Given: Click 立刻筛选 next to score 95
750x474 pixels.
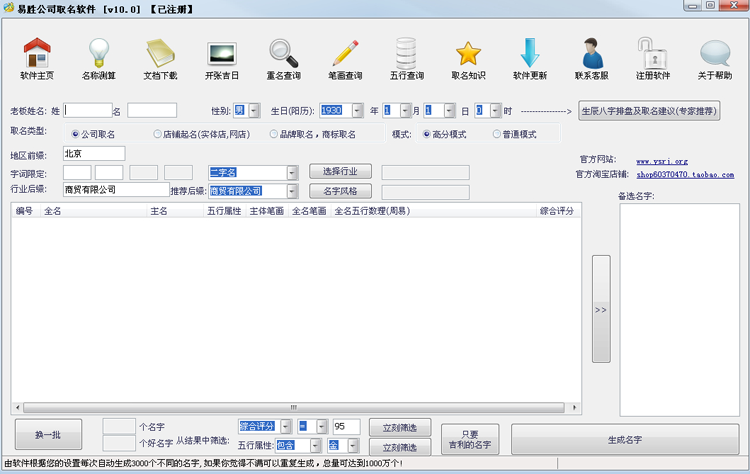Looking at the screenshot, I should (x=400, y=428).
